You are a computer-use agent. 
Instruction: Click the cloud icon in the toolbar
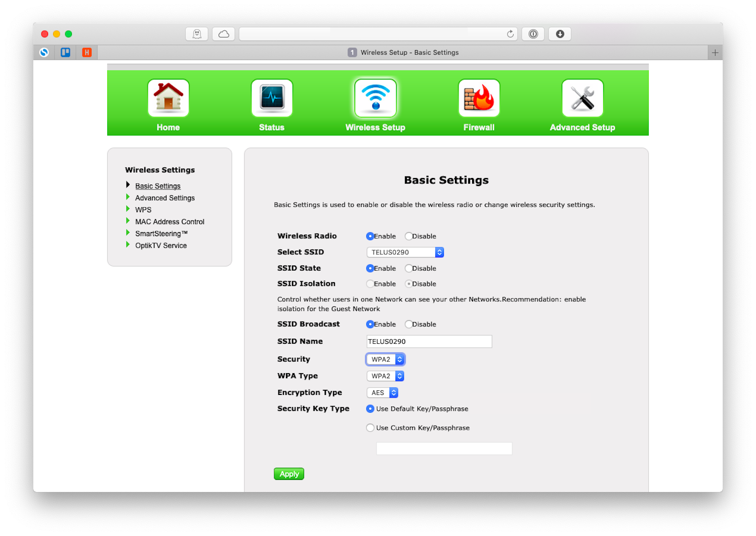click(223, 33)
